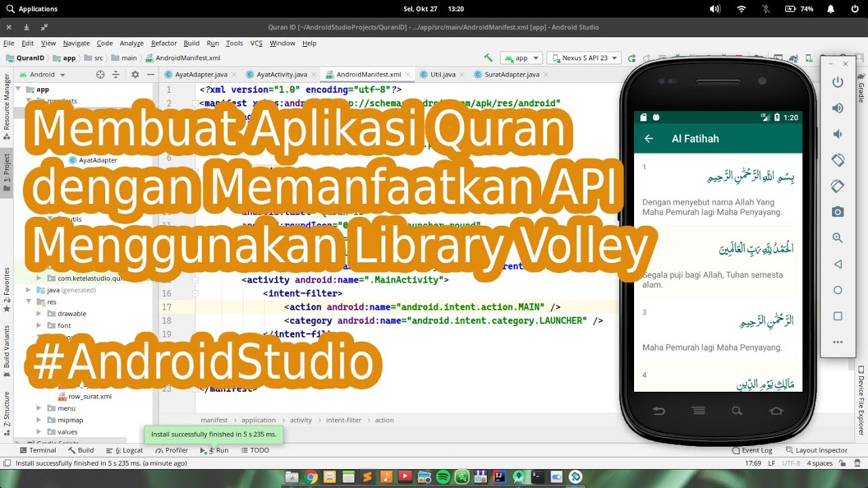868x488 pixels.
Task: Click emulator Back triangle button
Action: 837,264
